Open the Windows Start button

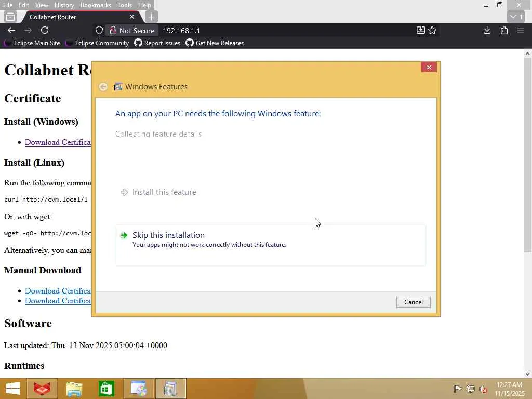pyautogui.click(x=12, y=389)
